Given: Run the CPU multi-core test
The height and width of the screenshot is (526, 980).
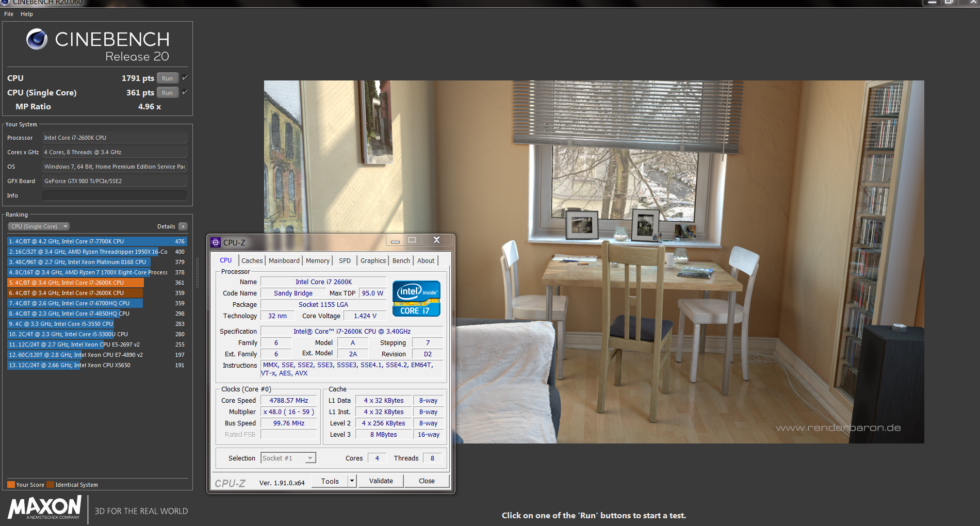Looking at the screenshot, I should coord(168,78).
